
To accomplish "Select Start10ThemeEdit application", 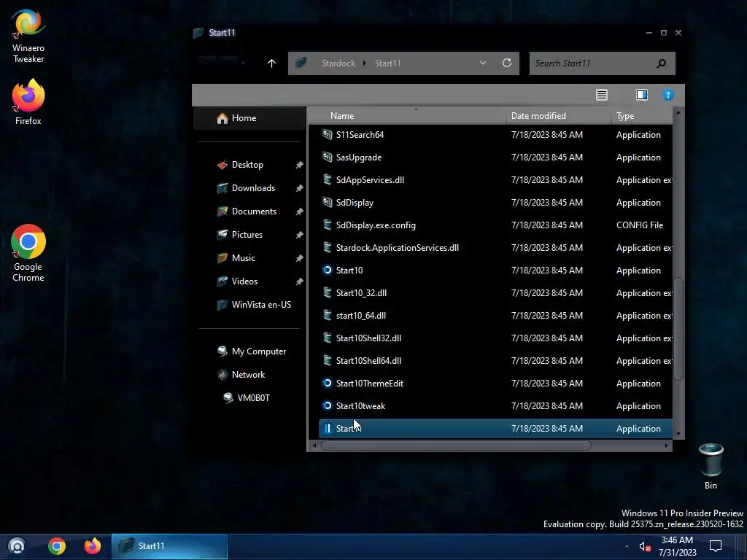I will click(369, 384).
